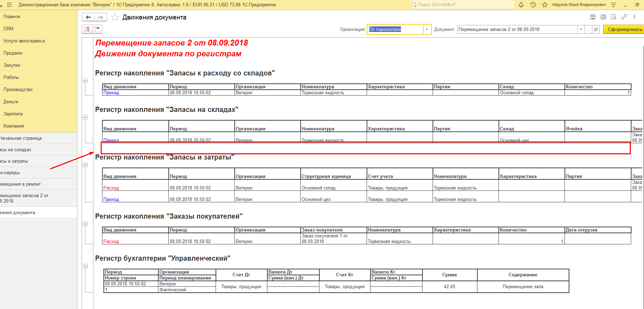Viewport: 644px width, 309px height.
Task: Click Расход in Заказы покупателей table
Action: [x=111, y=242]
